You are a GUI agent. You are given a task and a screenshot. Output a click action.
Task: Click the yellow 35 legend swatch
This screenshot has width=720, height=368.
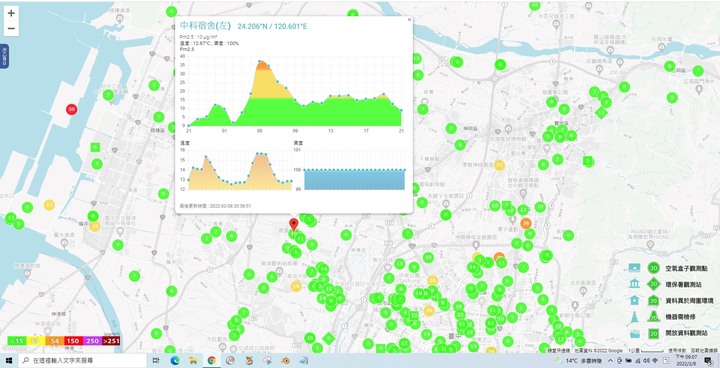click(x=35, y=341)
